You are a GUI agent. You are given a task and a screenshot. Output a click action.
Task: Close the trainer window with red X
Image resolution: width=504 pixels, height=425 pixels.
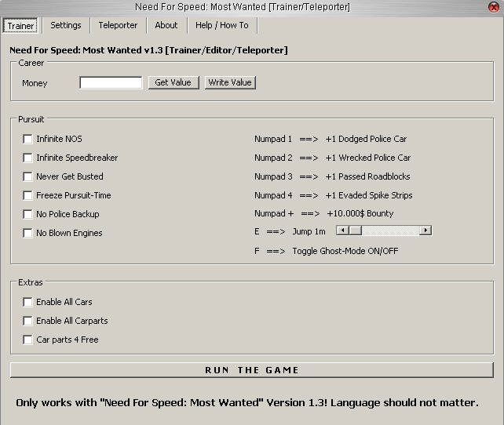[494, 7]
